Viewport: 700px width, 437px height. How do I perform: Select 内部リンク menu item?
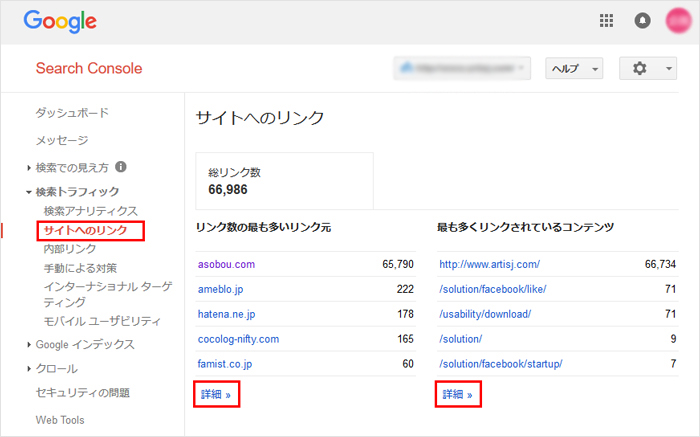(70, 249)
